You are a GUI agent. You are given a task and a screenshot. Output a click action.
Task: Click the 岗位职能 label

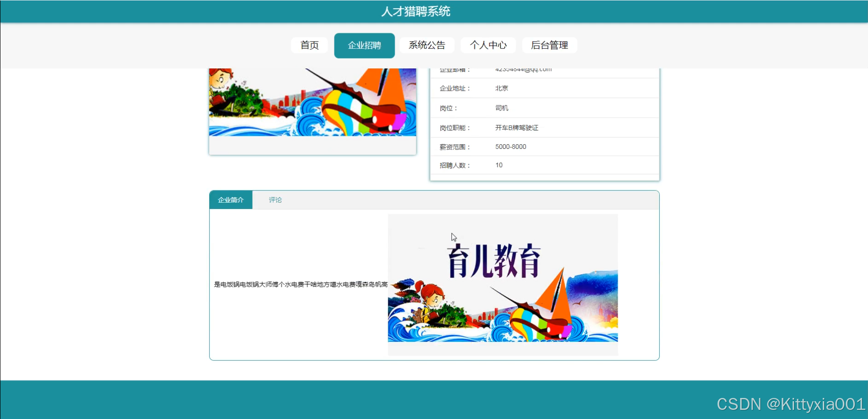click(455, 128)
